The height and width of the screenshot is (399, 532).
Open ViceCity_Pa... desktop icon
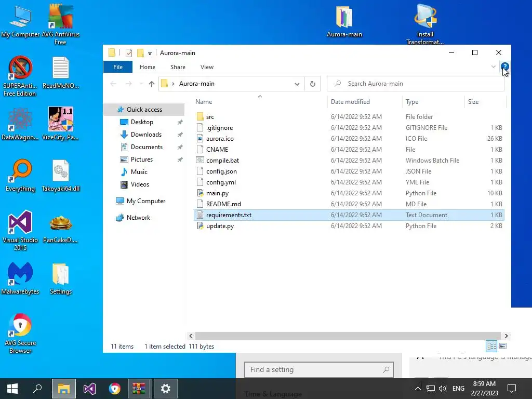pos(60,124)
